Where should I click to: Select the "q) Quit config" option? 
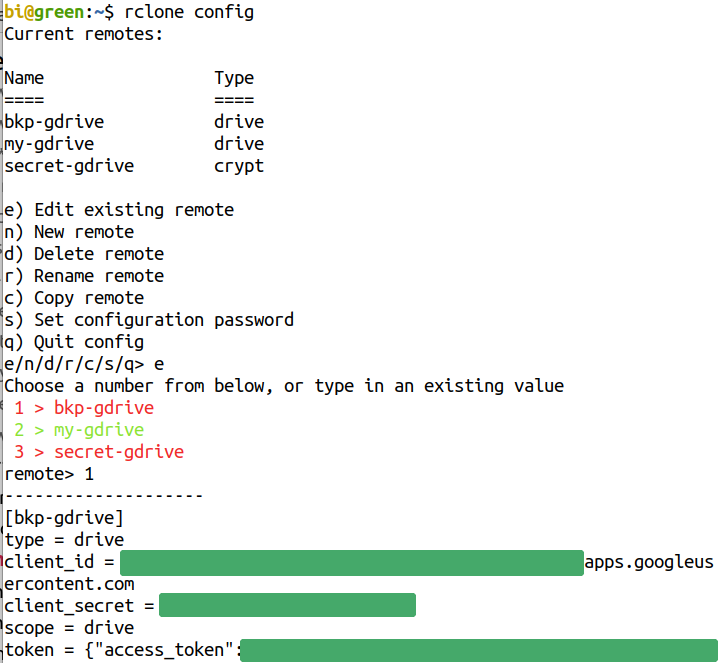pyautogui.click(x=74, y=342)
